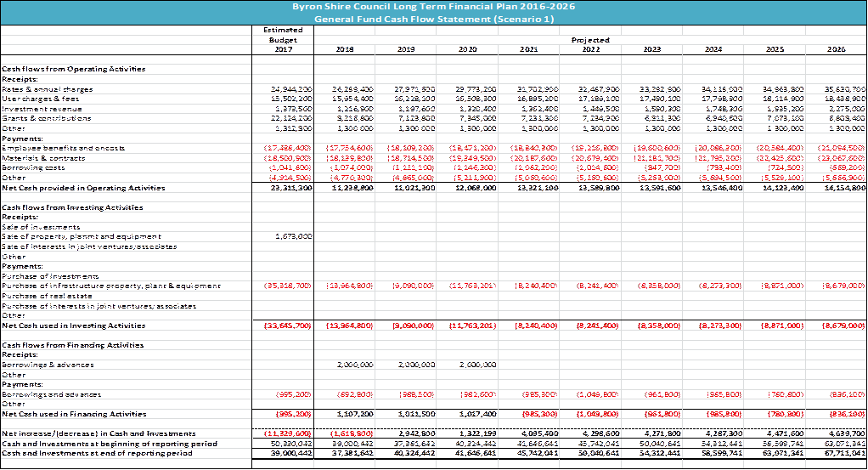Click the 2018 year column header
Screen dimensions: 868x470
[344, 49]
